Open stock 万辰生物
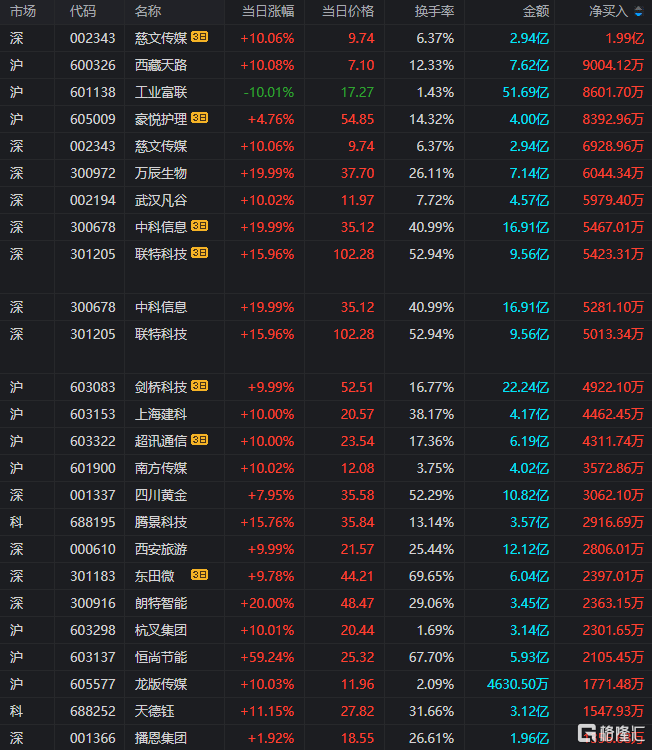 point(161,173)
